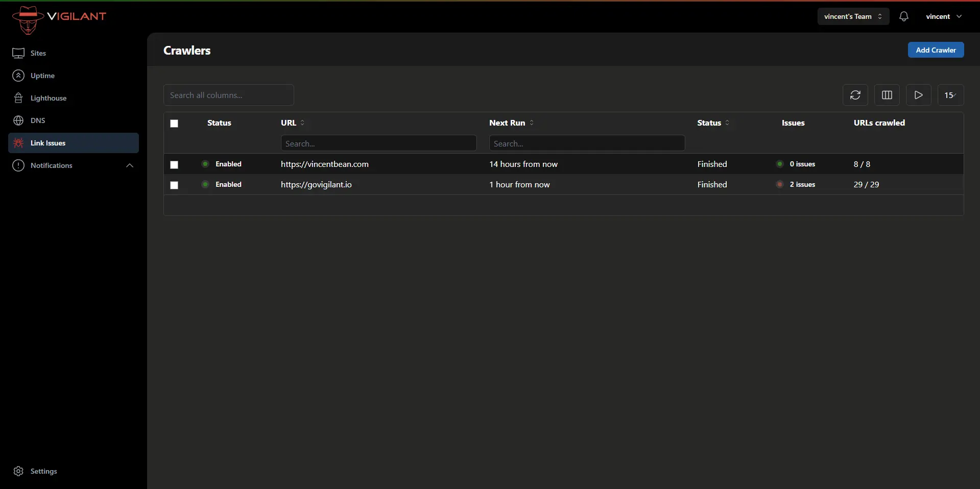Click Finished status for govigilant.io row
The width and height of the screenshot is (980, 489).
tap(712, 184)
